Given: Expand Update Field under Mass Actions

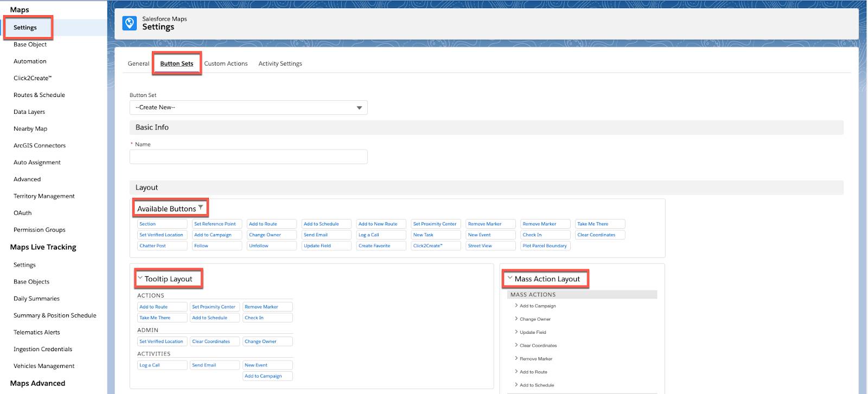Looking at the screenshot, I should point(516,332).
